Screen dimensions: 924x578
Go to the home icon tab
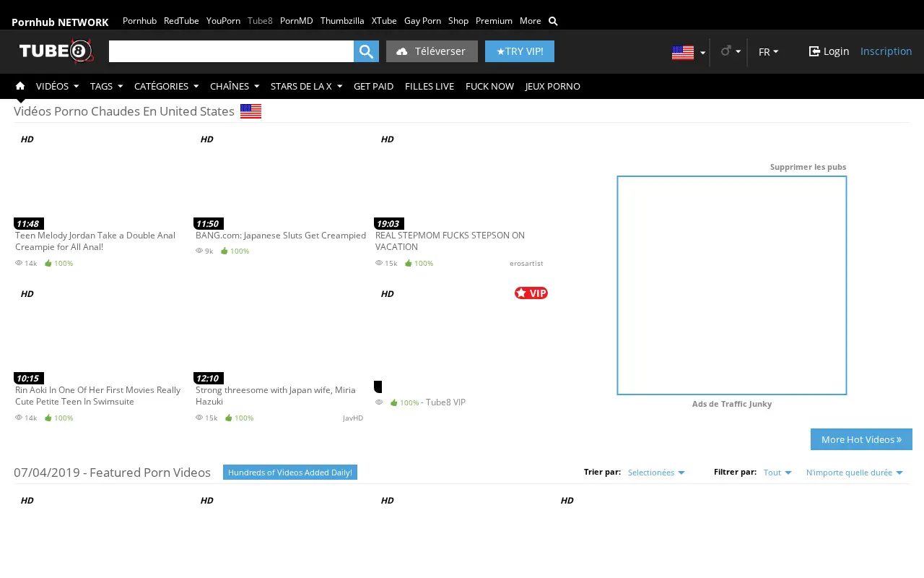pyautogui.click(x=20, y=86)
